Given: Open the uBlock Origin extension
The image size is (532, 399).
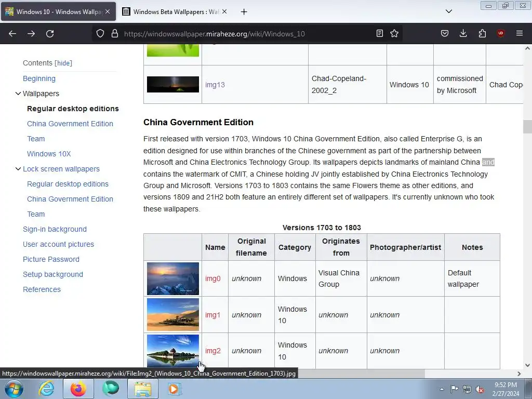Looking at the screenshot, I should (x=500, y=33).
